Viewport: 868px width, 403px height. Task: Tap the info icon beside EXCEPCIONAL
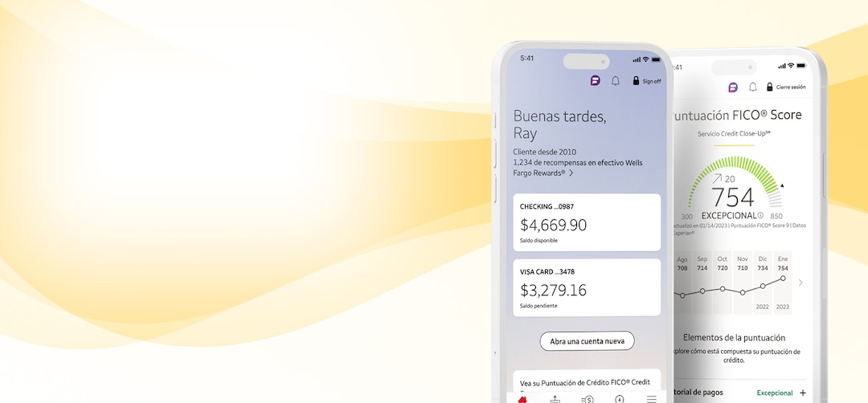coord(760,216)
